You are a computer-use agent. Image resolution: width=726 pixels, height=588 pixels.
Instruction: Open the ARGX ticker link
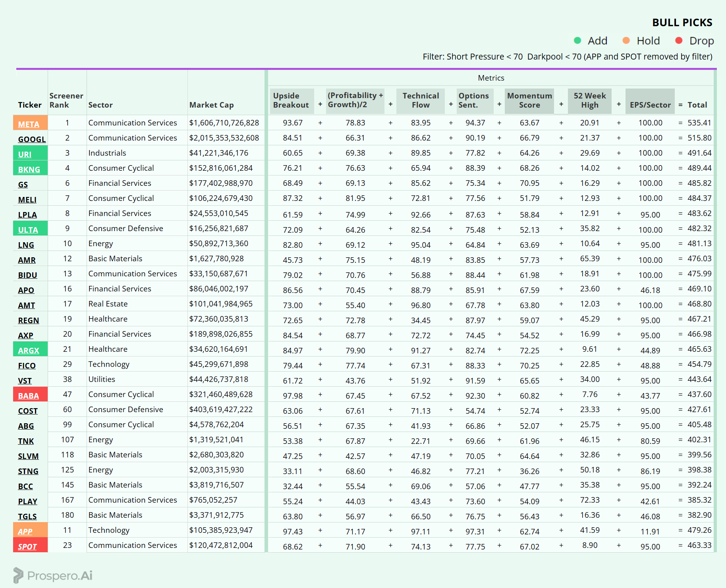pos(29,351)
